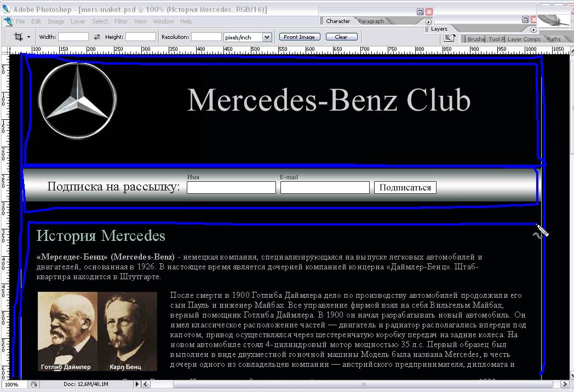
Task: Click the Front Image button
Action: coord(300,37)
